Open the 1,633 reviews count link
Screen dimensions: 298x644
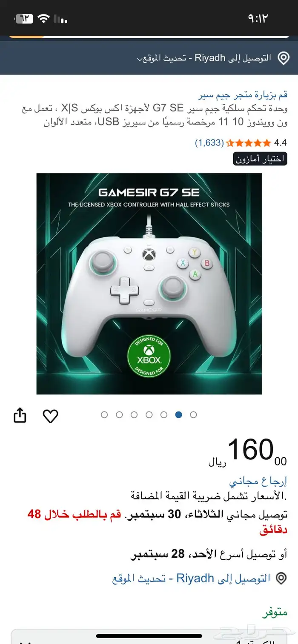point(209,143)
